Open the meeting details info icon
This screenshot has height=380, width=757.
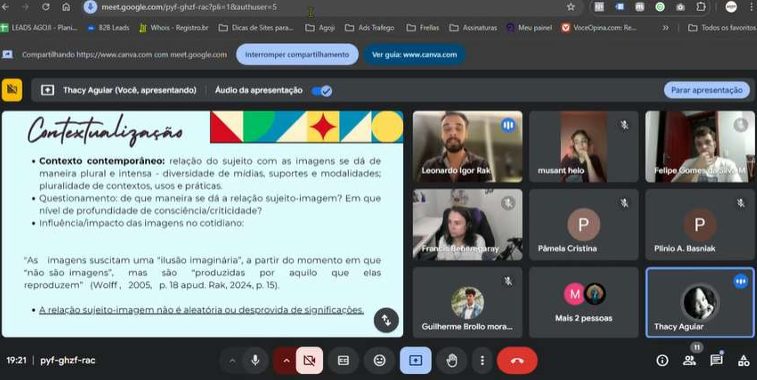tap(662, 360)
